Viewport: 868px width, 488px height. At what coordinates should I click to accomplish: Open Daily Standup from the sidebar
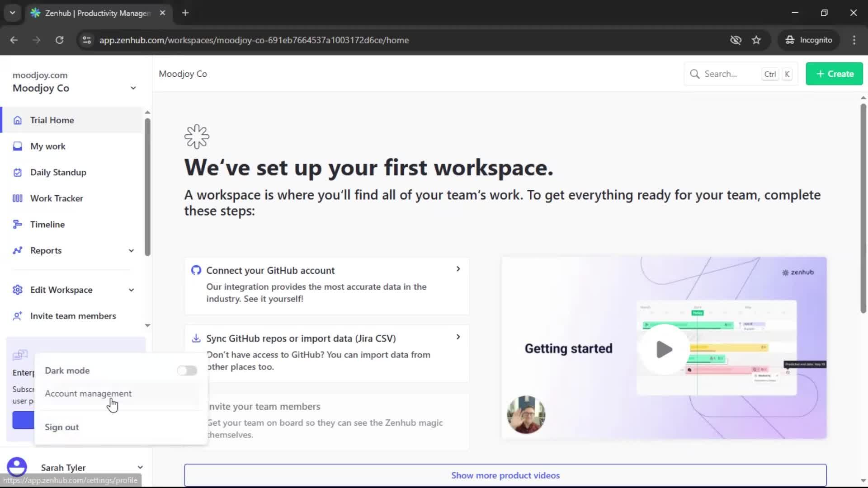click(58, 172)
